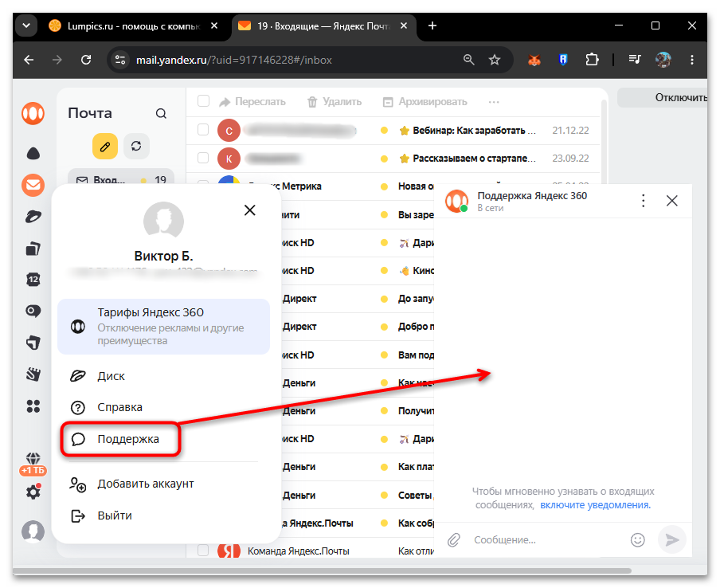
Task: Open the all-services grid icon in sidebar
Action: point(33,406)
